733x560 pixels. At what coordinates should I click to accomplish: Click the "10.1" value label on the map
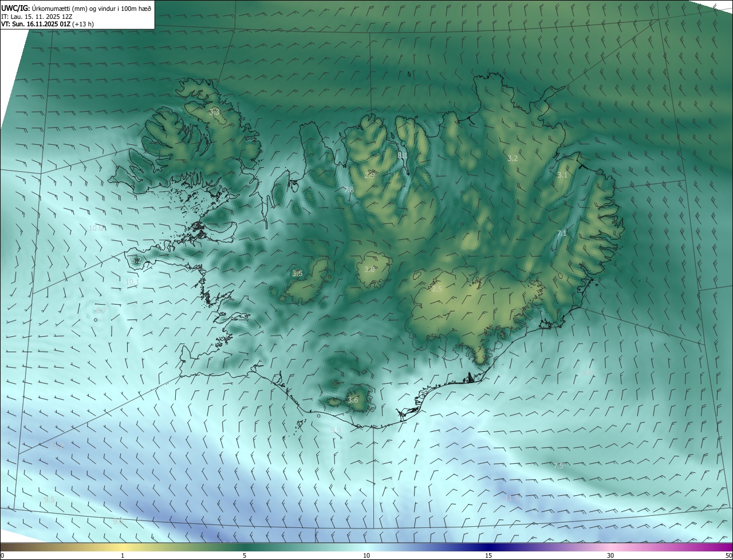(132, 282)
